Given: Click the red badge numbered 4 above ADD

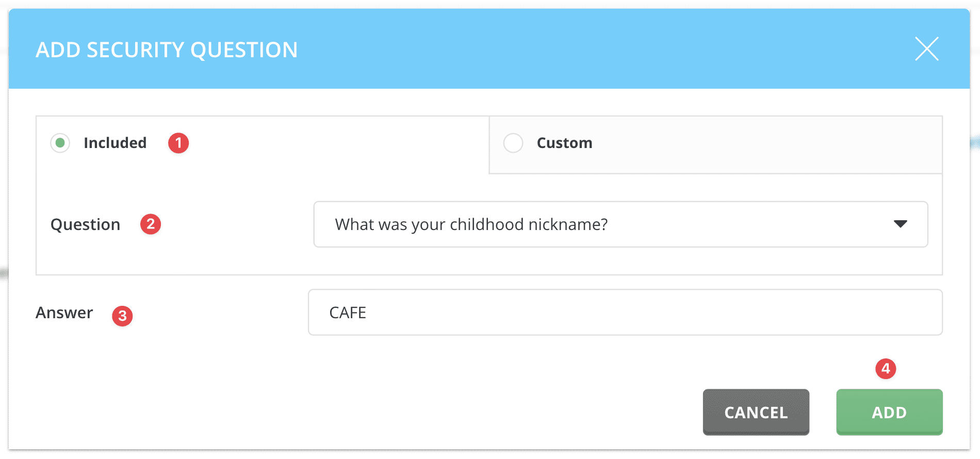Looking at the screenshot, I should 885,369.
